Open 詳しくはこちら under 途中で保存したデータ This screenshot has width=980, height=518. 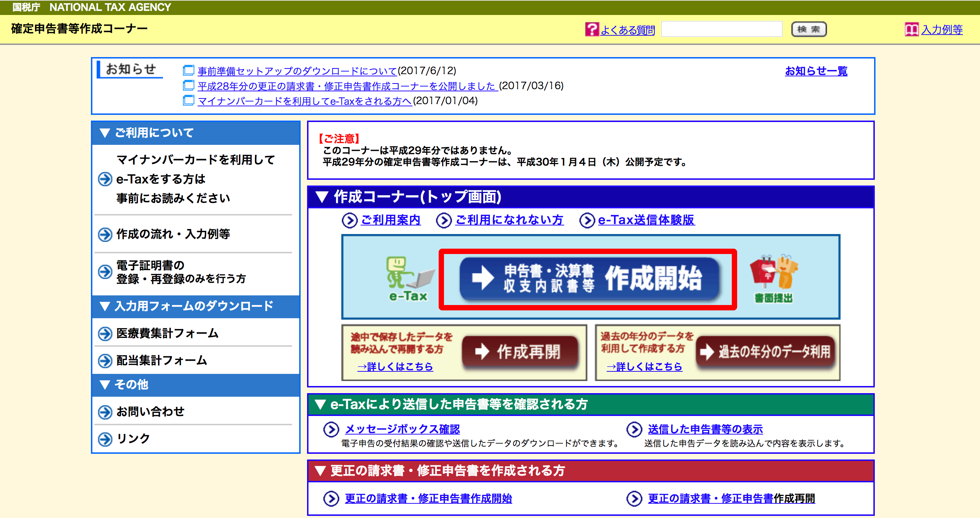[395, 367]
